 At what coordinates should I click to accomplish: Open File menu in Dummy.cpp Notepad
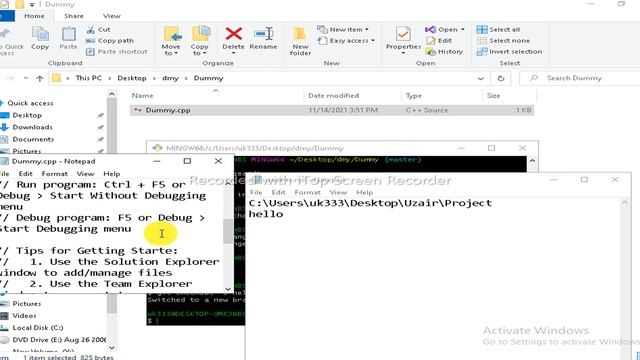[x=4, y=173]
